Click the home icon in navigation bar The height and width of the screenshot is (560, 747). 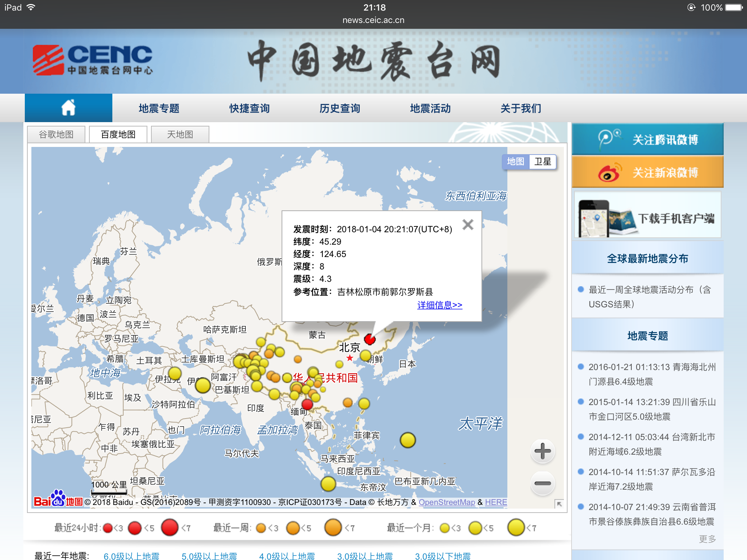click(x=68, y=108)
